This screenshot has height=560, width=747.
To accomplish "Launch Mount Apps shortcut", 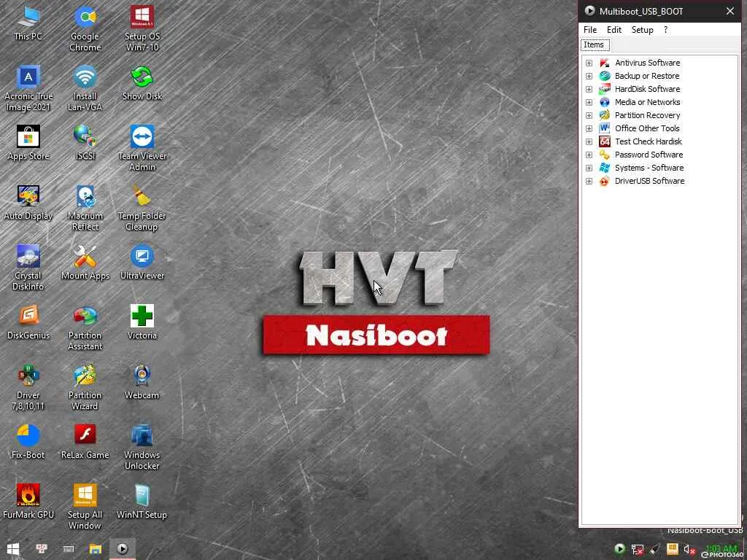I will [85, 262].
